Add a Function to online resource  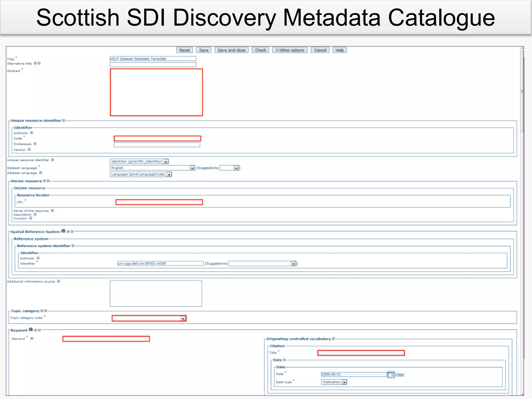(31, 218)
